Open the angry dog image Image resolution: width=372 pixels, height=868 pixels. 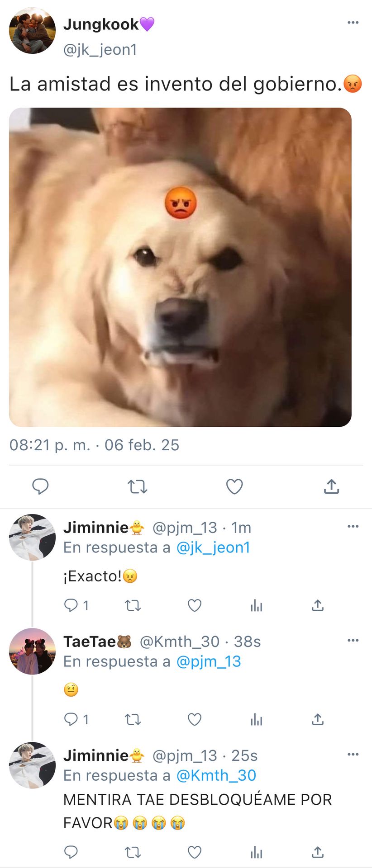coord(180,267)
